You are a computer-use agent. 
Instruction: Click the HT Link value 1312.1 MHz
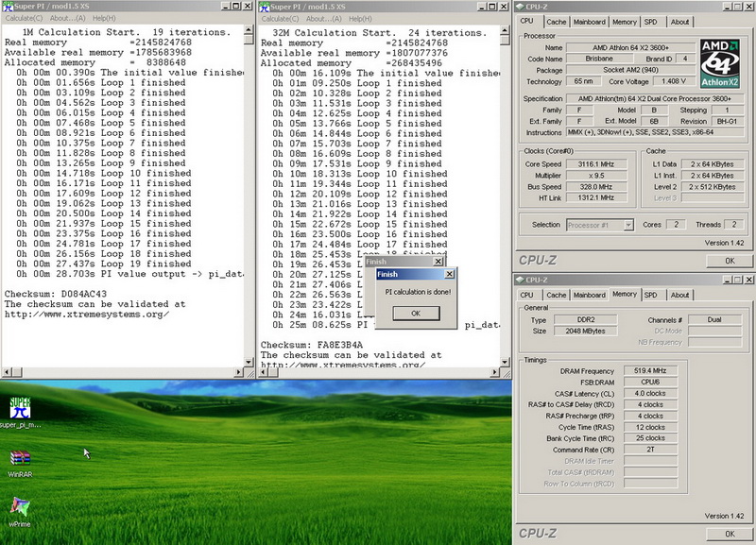tap(596, 197)
